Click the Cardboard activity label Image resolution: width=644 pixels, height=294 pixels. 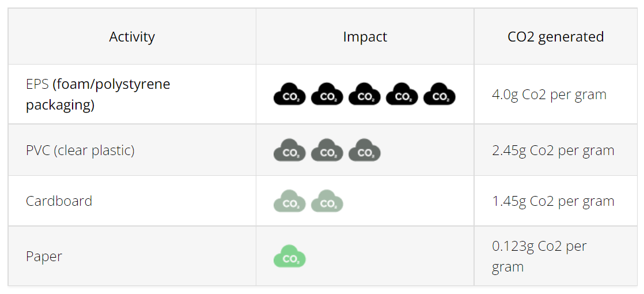coord(59,201)
